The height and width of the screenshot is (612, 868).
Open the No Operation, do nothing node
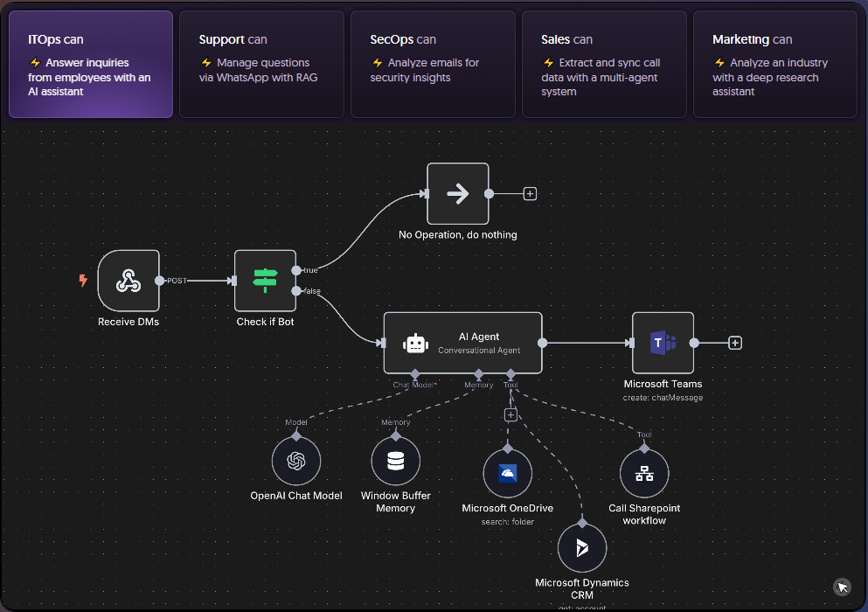(x=457, y=193)
